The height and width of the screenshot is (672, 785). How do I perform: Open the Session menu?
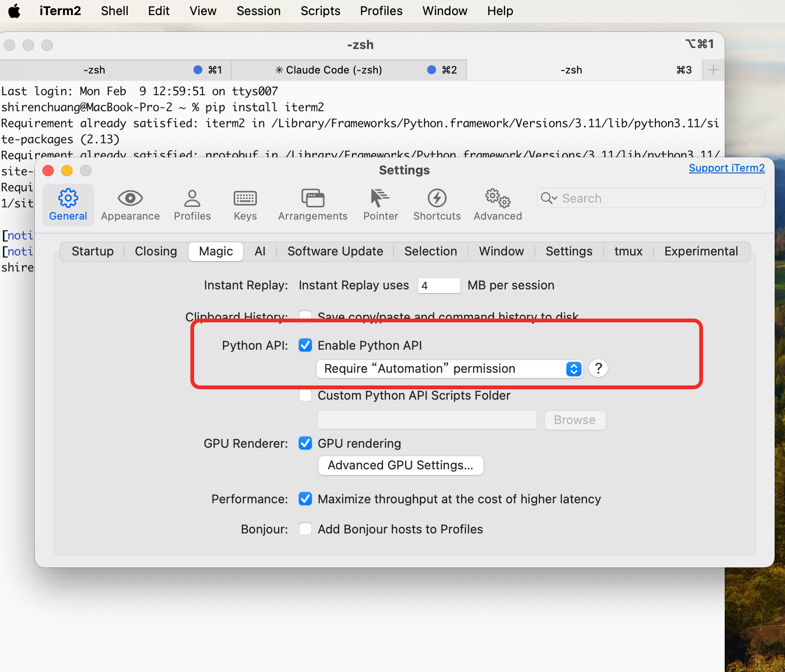pos(258,11)
